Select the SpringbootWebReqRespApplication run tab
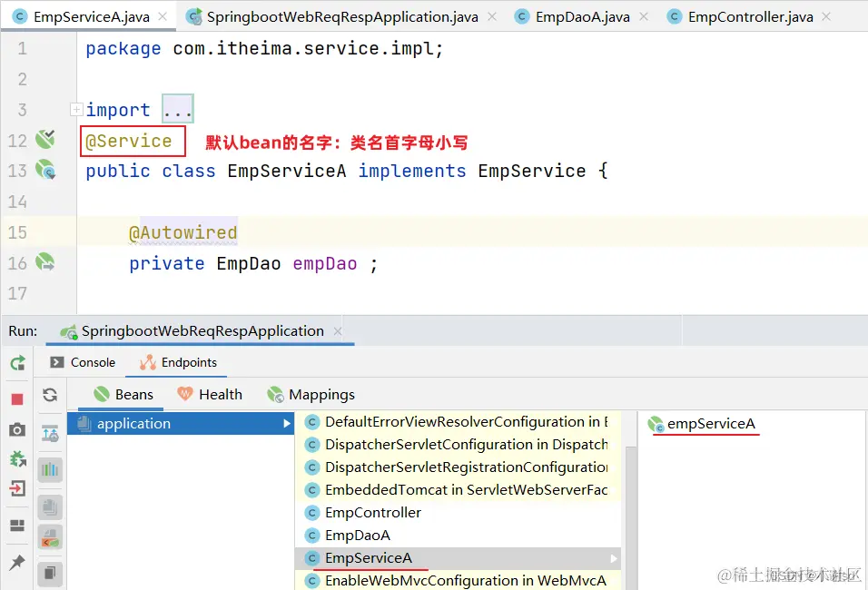 (202, 331)
